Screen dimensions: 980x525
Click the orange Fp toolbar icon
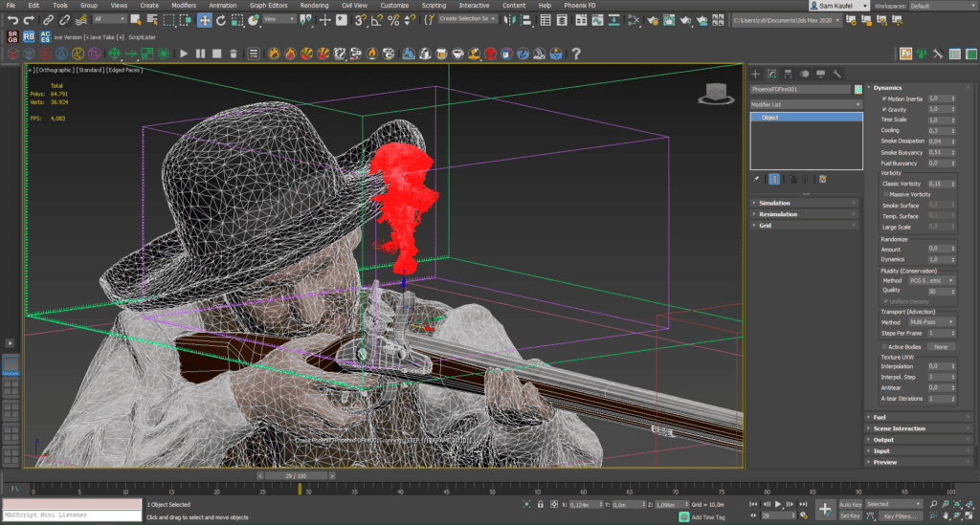905,54
